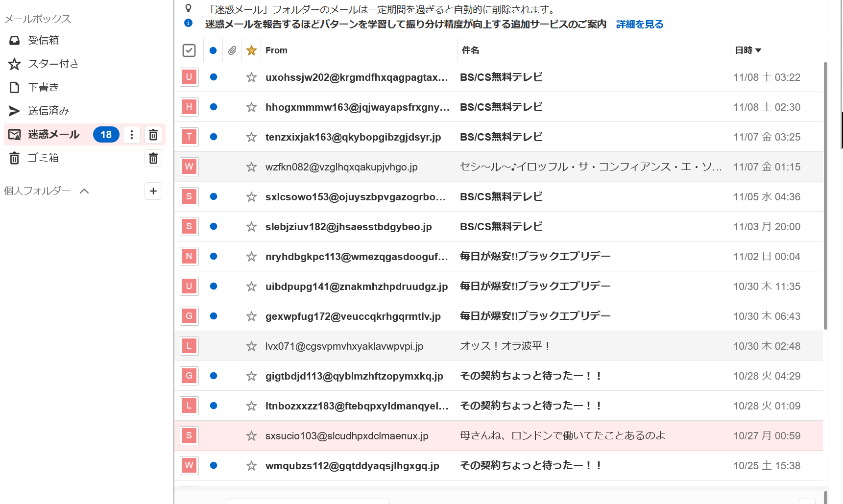Click the attachment paperclip column header
The image size is (843, 504).
point(232,50)
